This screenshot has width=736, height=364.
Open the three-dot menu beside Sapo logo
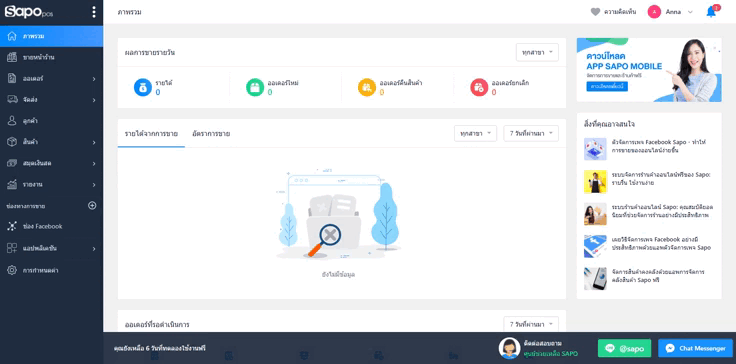(x=94, y=12)
